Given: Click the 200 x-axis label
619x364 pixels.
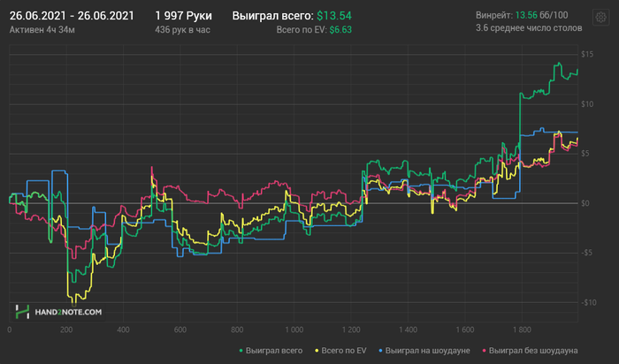Looking at the screenshot, I should coord(66,330).
